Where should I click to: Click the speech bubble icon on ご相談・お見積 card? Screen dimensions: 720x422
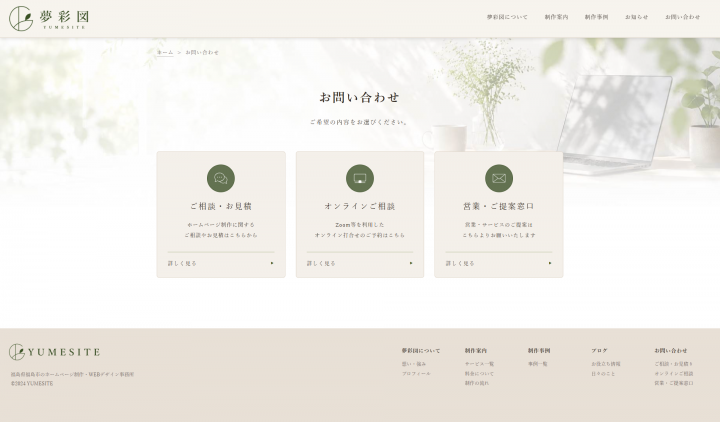click(221, 178)
